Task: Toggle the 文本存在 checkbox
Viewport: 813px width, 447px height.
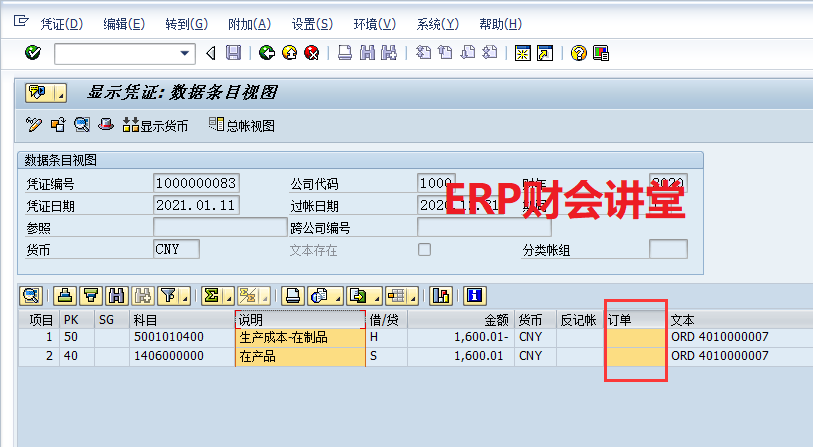Action: [424, 250]
